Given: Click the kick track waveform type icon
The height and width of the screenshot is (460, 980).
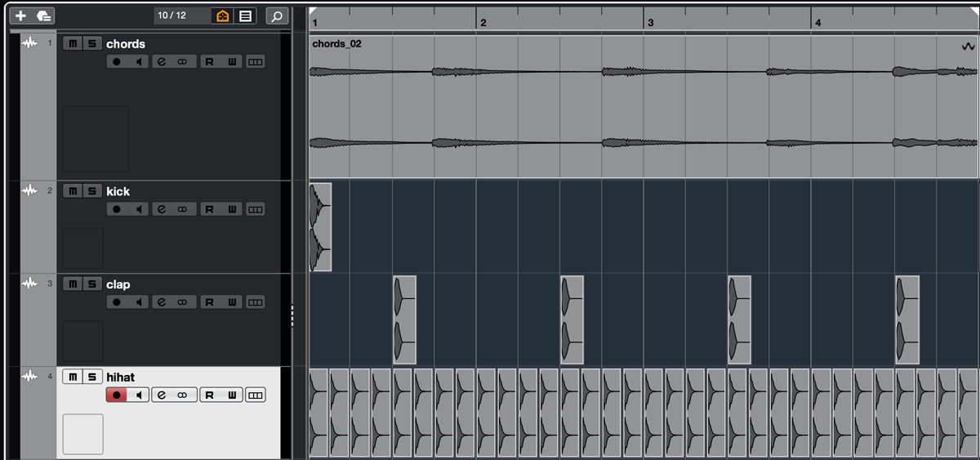Looking at the screenshot, I should tap(29, 190).
